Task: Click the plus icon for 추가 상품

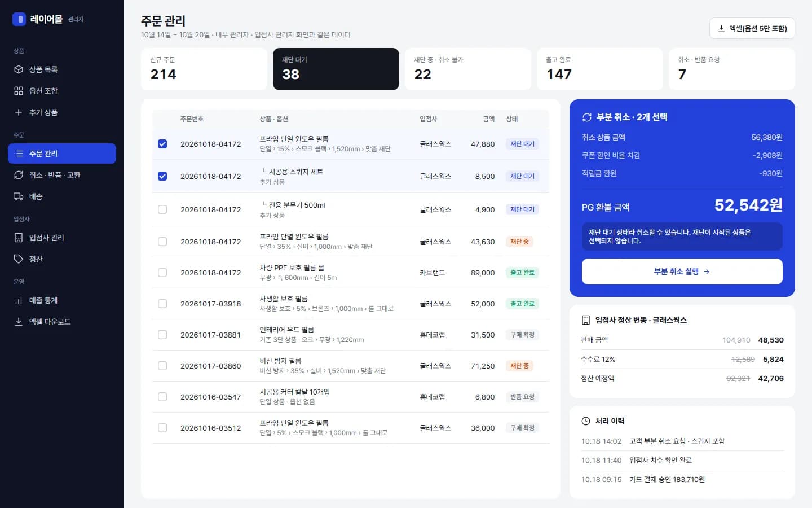Action: point(19,112)
